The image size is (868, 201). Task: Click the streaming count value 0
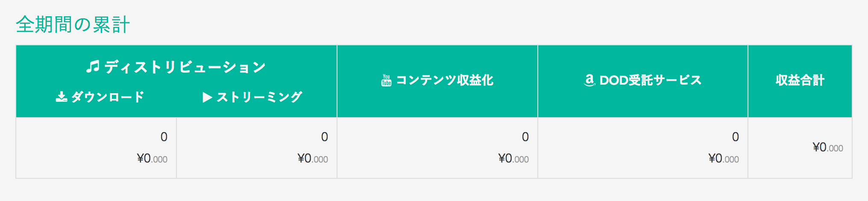pyautogui.click(x=324, y=137)
